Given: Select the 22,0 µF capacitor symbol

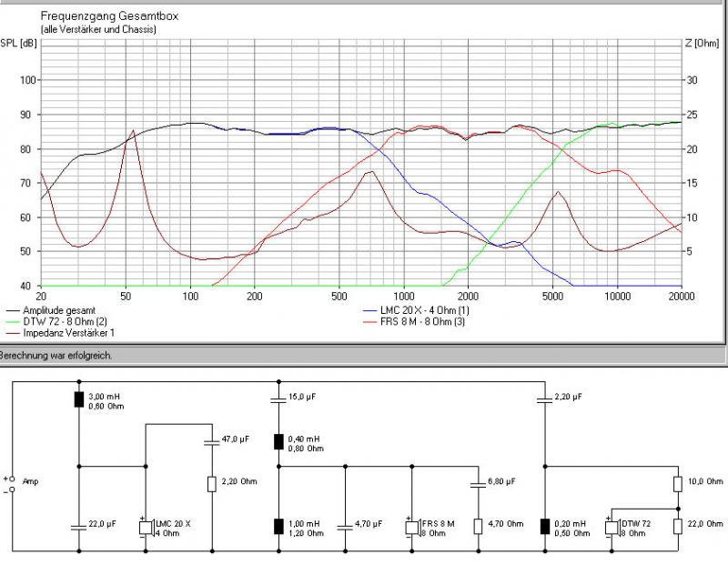Looking at the screenshot, I should coord(79,528).
